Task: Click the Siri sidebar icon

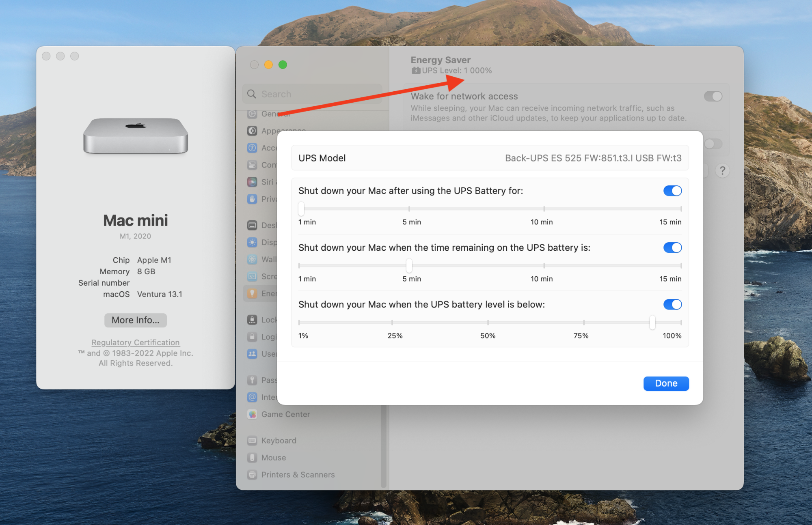Action: click(252, 182)
